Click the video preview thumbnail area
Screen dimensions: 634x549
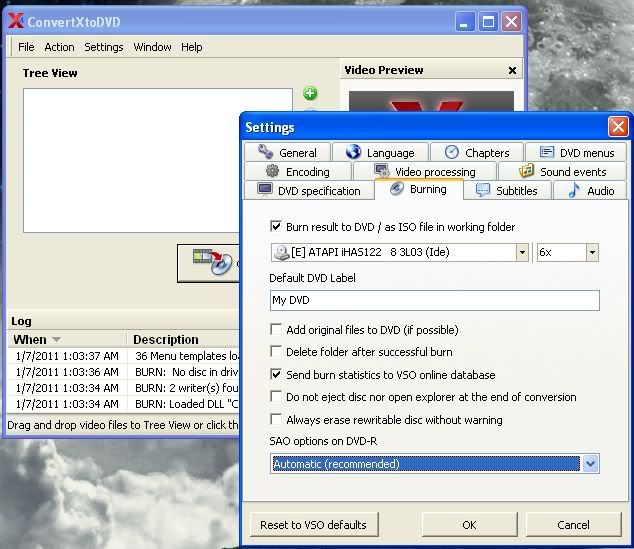tap(431, 101)
